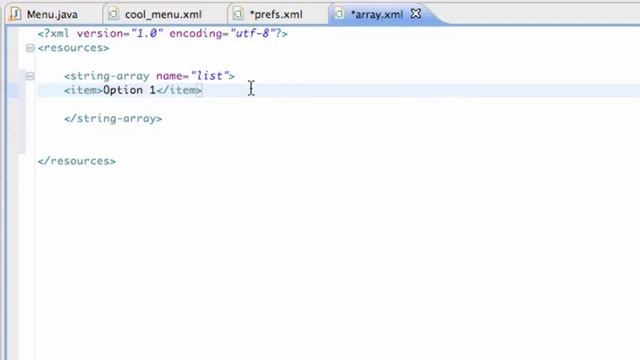Click the XML file icon on *prefs.xml tab
The width and height of the screenshot is (640, 360).
click(238, 14)
